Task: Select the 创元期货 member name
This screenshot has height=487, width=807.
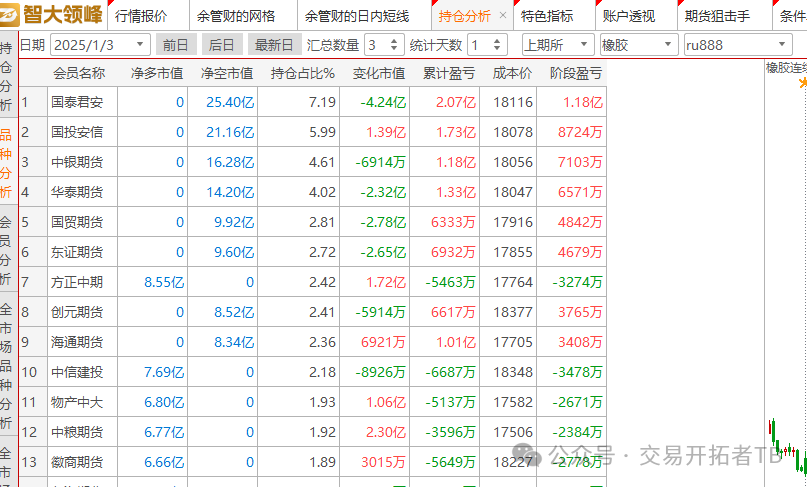Action: click(77, 311)
